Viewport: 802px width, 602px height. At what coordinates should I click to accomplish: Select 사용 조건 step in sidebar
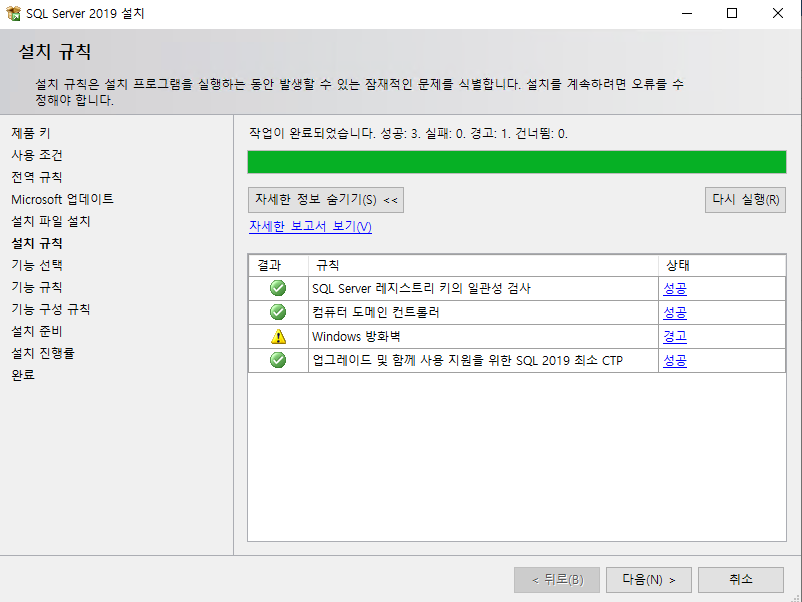coord(37,155)
